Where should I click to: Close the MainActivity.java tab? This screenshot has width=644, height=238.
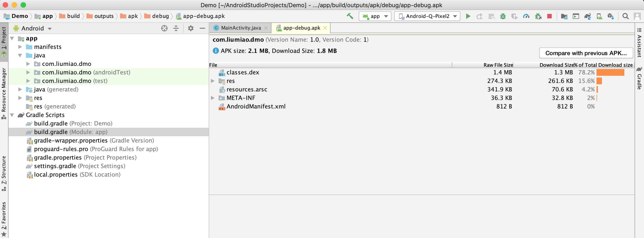266,28
